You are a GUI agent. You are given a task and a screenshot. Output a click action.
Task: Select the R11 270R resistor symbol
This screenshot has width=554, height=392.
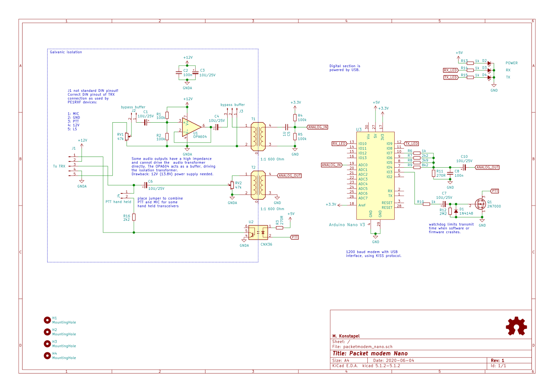433,173
